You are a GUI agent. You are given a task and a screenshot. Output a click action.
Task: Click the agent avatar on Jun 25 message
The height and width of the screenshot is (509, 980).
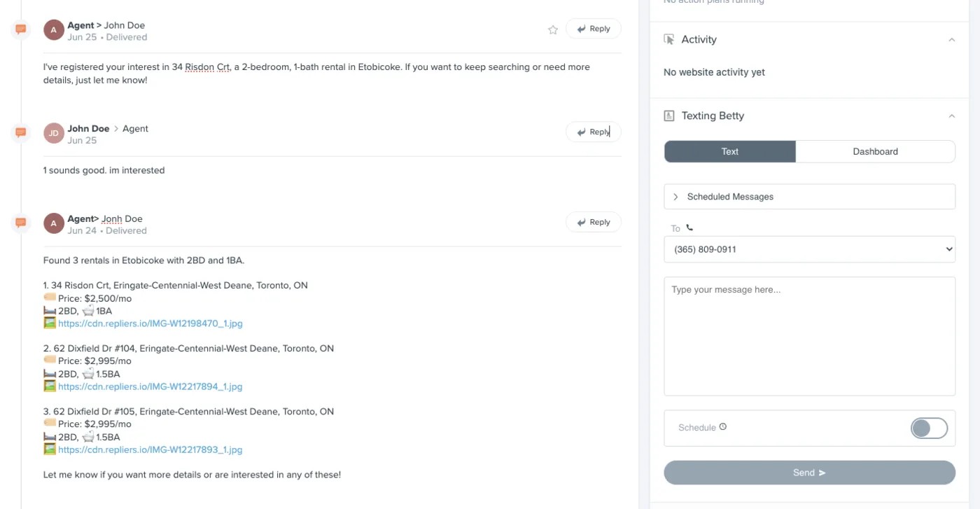(54, 30)
